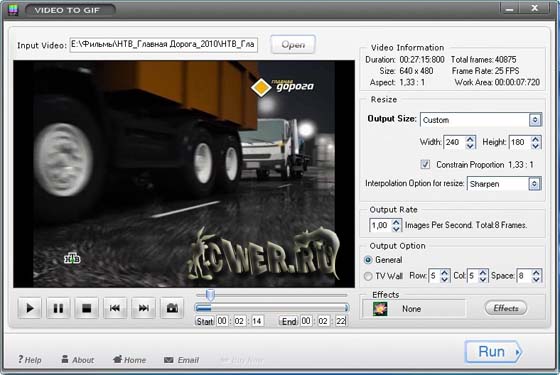Open the Help link
The width and height of the screenshot is (560, 375).
[x=30, y=360]
